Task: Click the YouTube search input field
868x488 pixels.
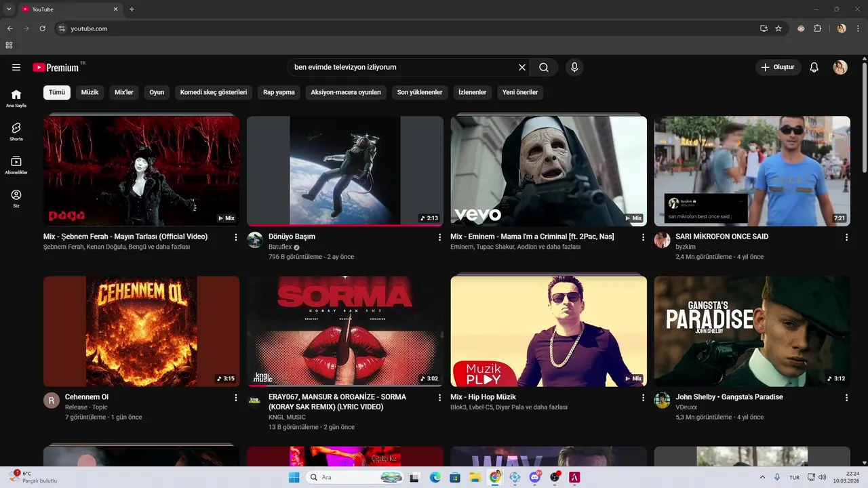Action: [403, 67]
